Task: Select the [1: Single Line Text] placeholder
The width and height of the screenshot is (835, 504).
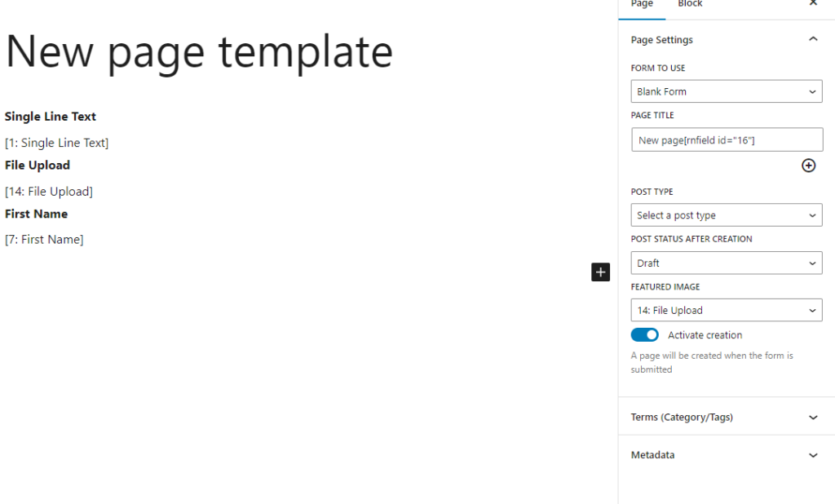Action: coord(57,143)
